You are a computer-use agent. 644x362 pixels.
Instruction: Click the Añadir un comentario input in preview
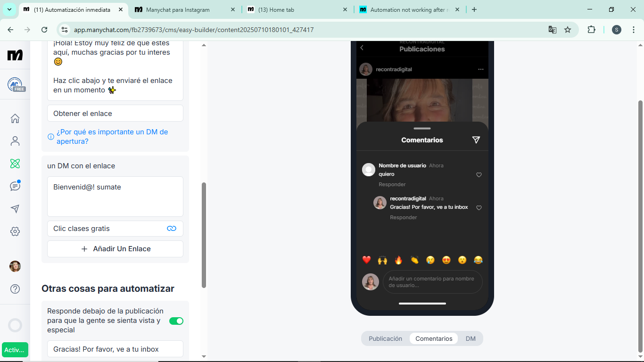(432, 282)
